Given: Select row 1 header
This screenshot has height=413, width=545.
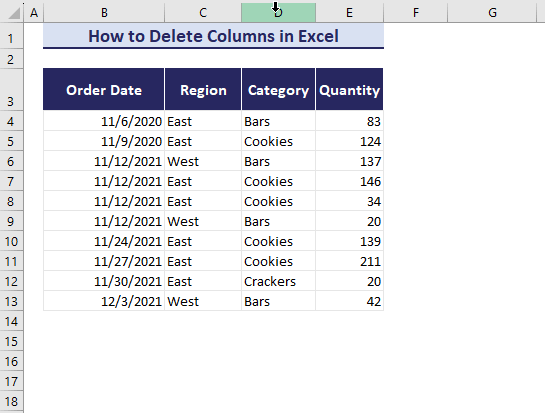Looking at the screenshot, I should point(11,36).
